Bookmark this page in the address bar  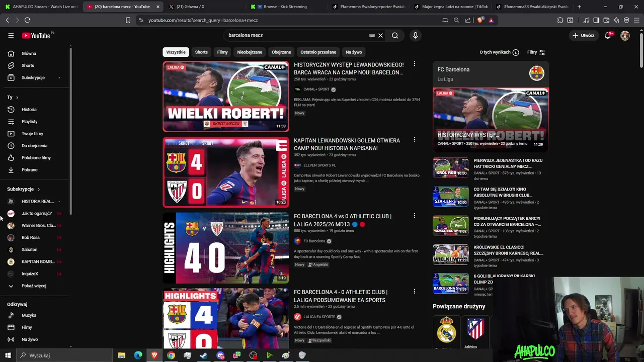pyautogui.click(x=128, y=20)
